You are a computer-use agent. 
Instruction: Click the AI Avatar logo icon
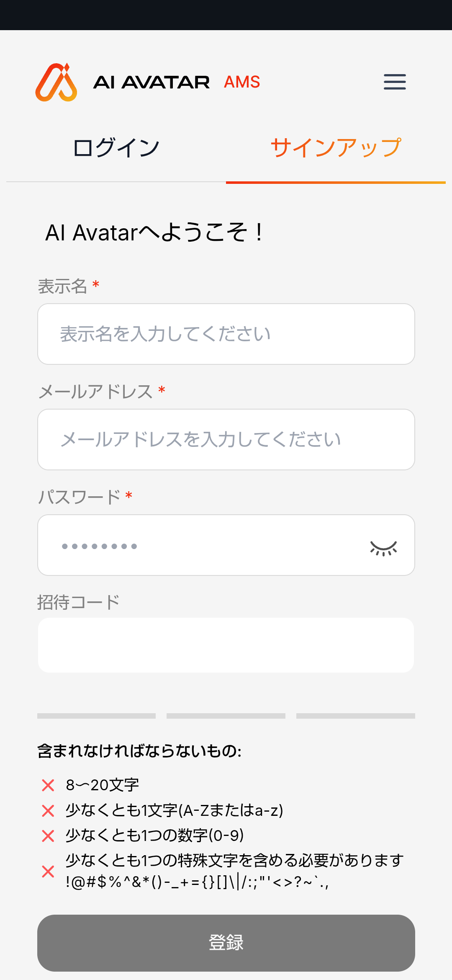[56, 82]
